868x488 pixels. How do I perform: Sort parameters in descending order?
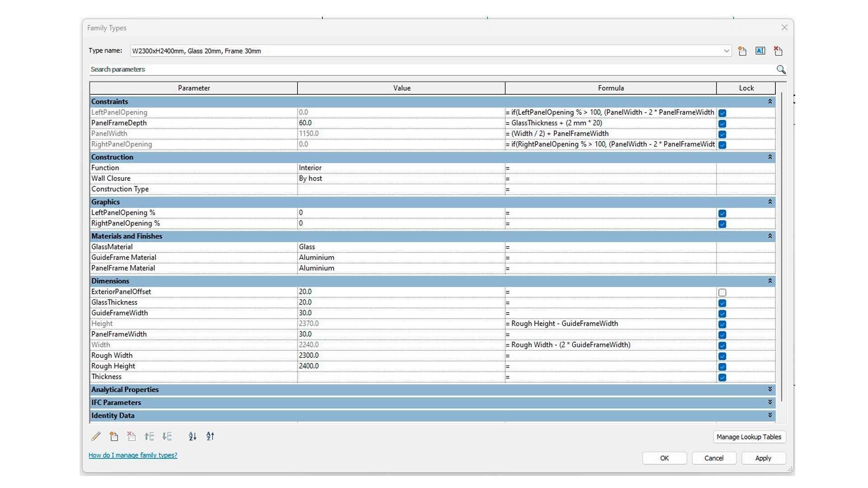[210, 436]
